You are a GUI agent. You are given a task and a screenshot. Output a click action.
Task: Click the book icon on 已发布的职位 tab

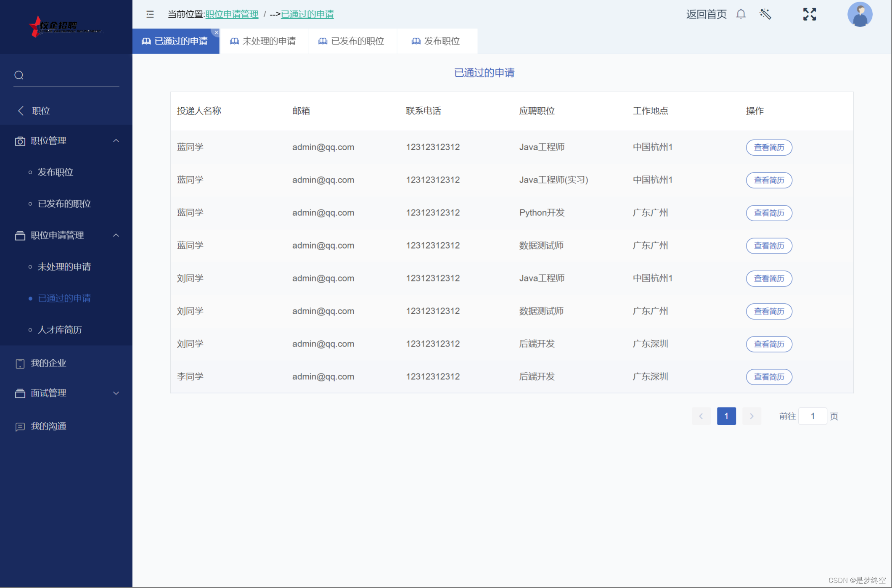coord(323,41)
